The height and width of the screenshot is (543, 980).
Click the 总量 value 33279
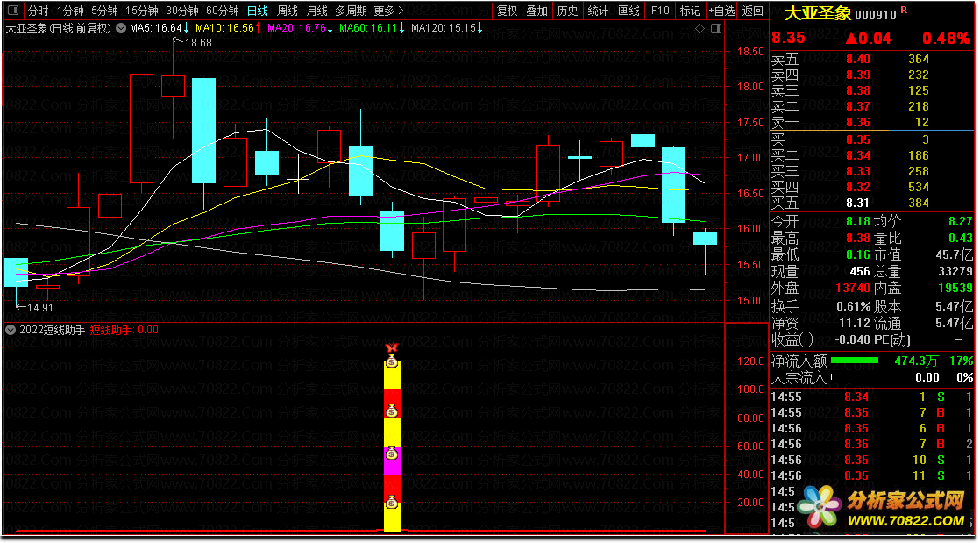click(955, 272)
